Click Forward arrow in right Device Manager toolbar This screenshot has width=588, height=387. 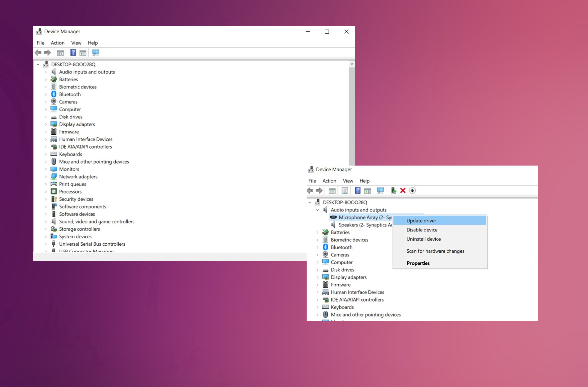pos(319,191)
